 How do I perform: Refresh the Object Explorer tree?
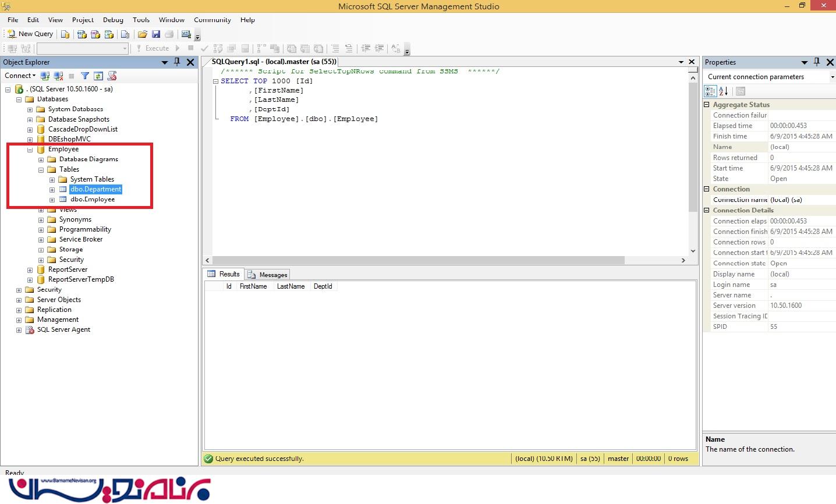[98, 76]
